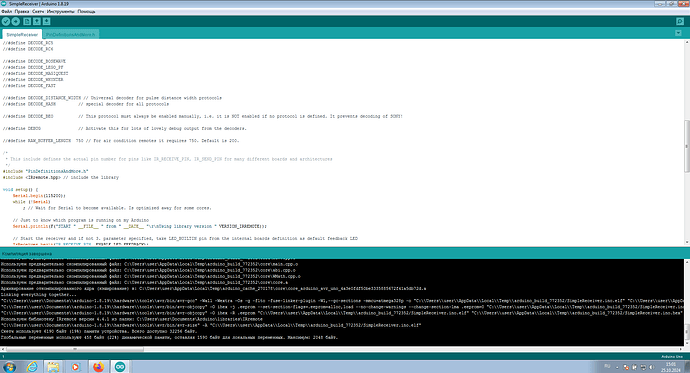This screenshot has width=690, height=373.
Task: Click the 'void setup() {' line
Action: 20,190
